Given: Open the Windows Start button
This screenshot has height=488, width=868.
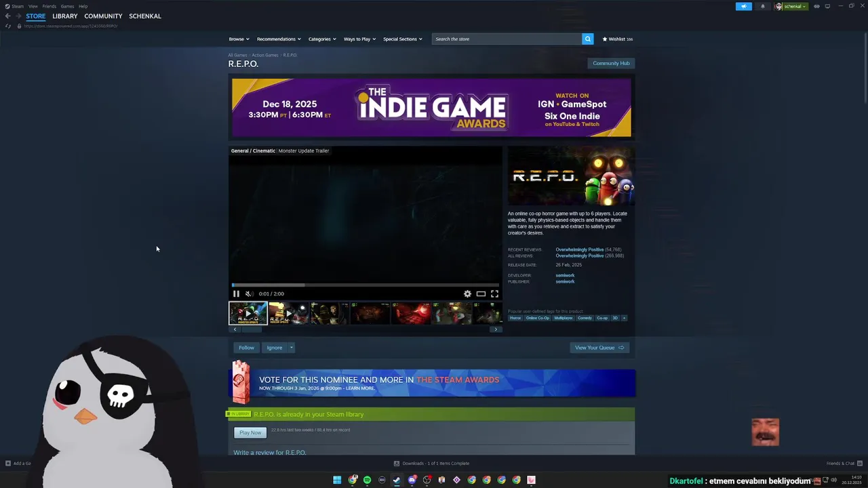Looking at the screenshot, I should 337,480.
